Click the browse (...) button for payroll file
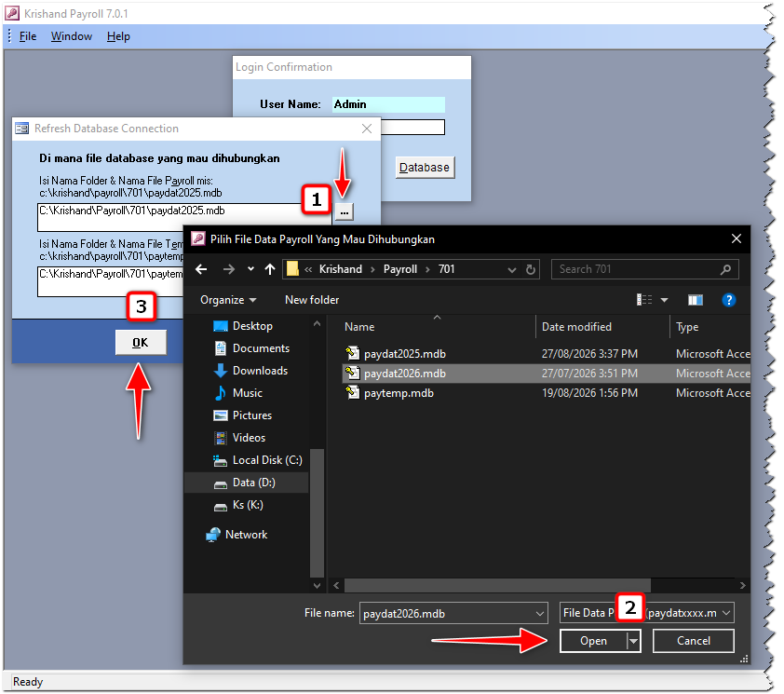The height and width of the screenshot is (694, 784). (345, 212)
